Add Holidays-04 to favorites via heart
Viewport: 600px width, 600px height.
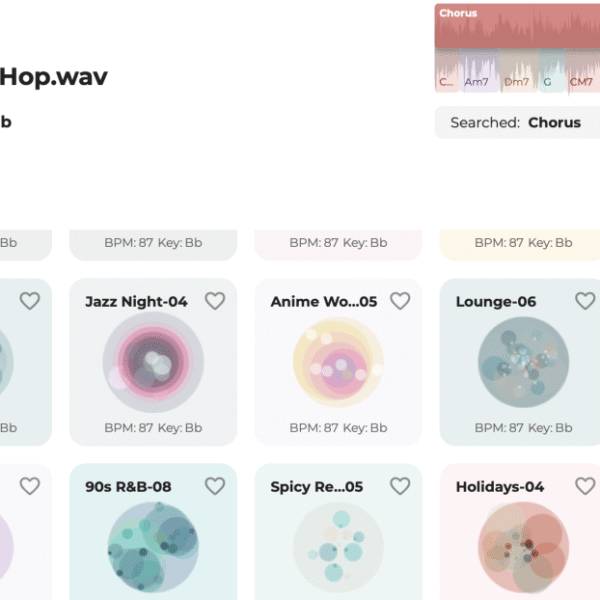click(x=585, y=486)
